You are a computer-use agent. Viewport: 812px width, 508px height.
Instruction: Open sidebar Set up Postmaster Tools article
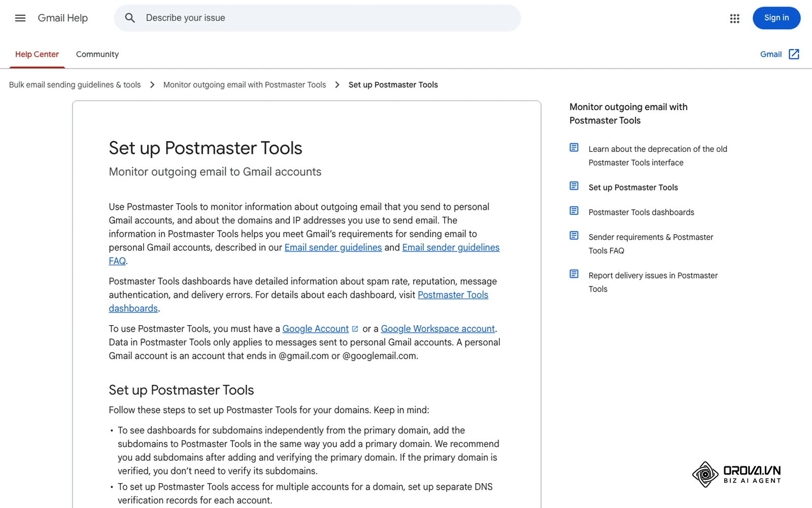pos(633,187)
